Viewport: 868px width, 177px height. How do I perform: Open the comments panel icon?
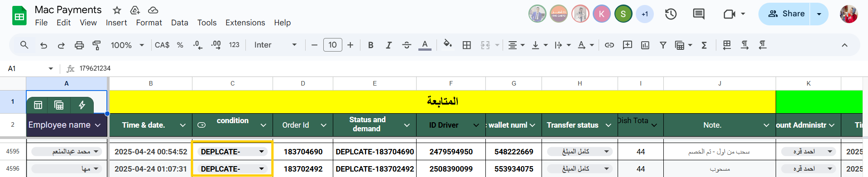[699, 14]
